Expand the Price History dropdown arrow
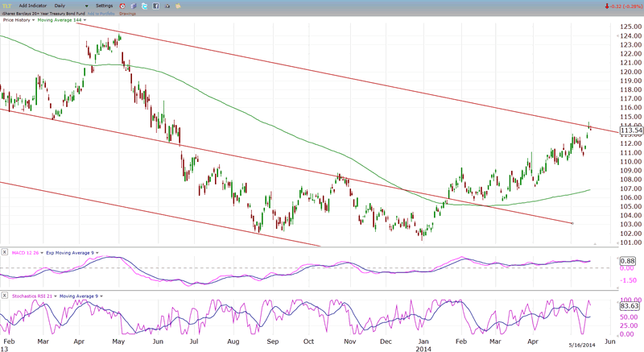This screenshot has width=644, height=352. click(x=35, y=20)
